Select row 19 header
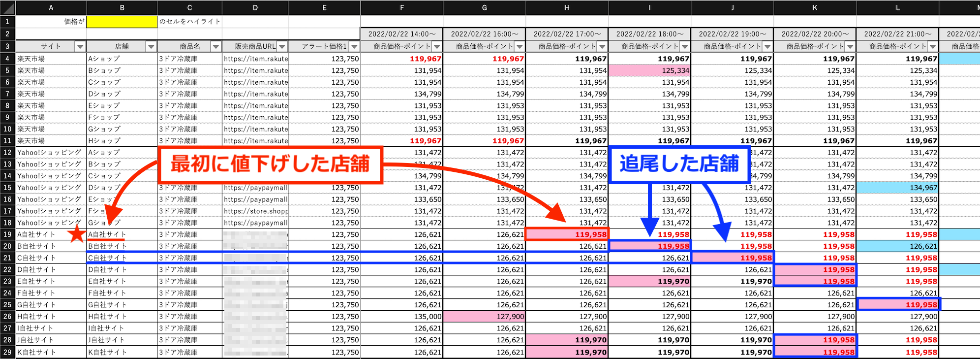Viewport: 980px width, 359px height. coord(8,234)
